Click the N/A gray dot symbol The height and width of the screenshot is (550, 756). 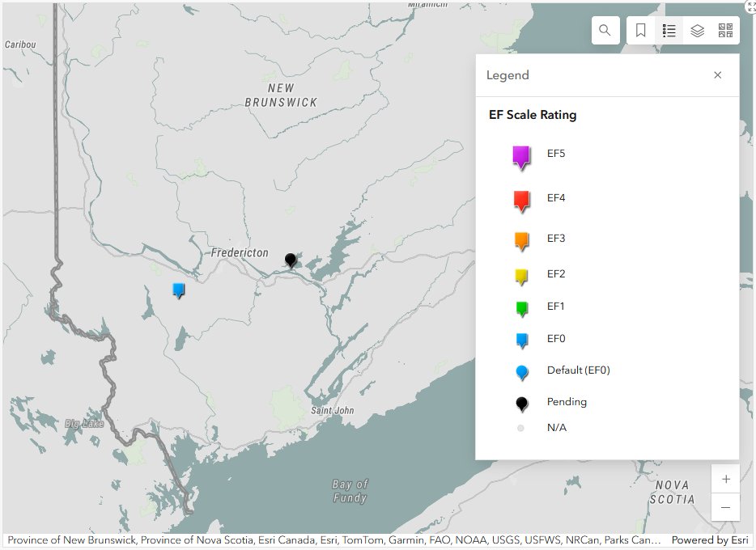point(519,427)
